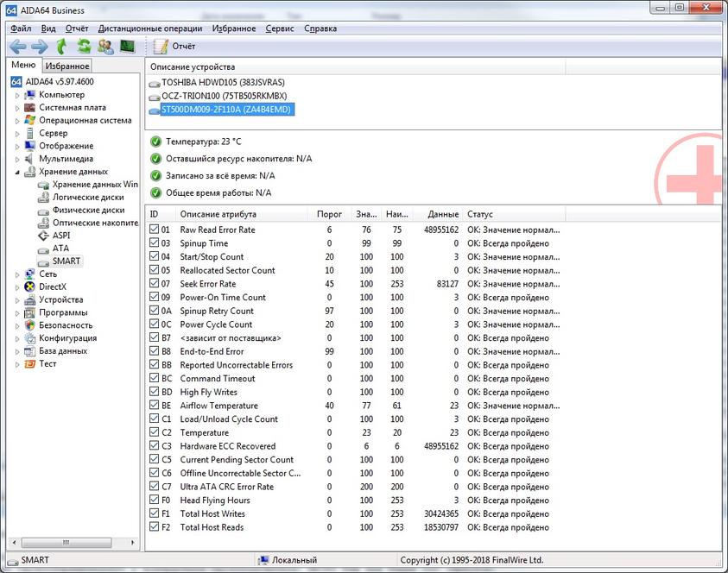Expand the Компьютер tree node
The width and height of the screenshot is (728, 573).
click(17, 95)
